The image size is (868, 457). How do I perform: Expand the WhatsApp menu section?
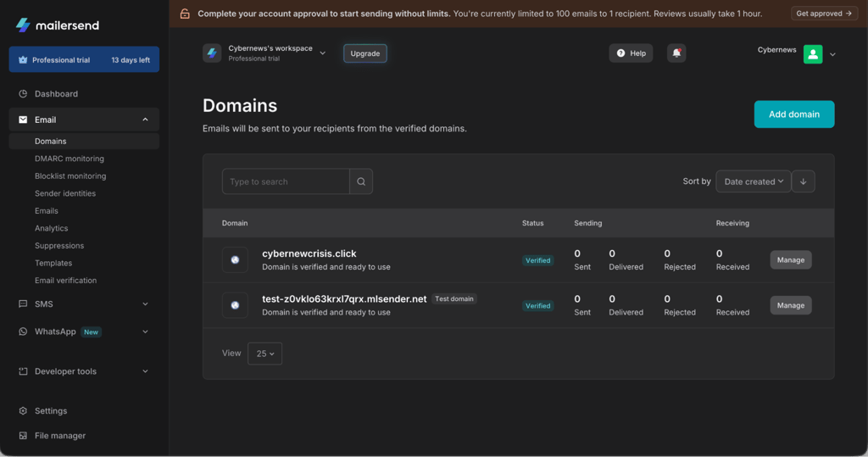[x=145, y=332]
